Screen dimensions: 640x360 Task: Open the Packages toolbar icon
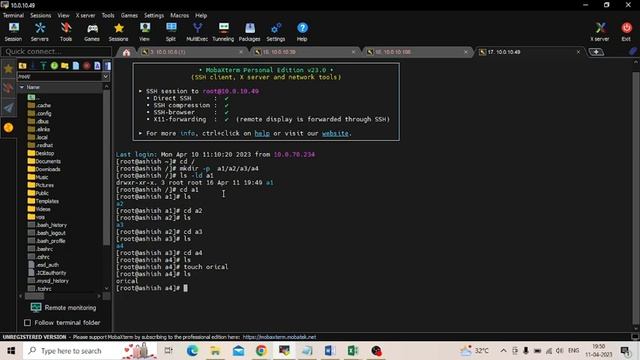coord(249,32)
